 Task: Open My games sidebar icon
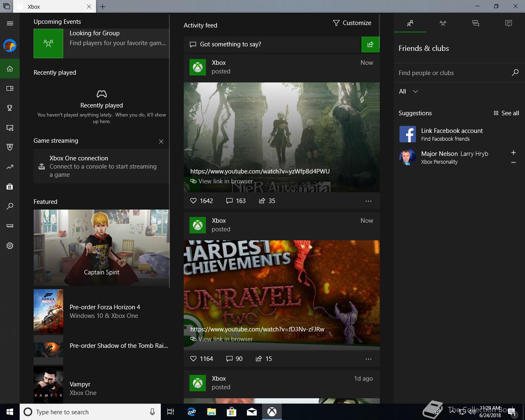[x=10, y=88]
